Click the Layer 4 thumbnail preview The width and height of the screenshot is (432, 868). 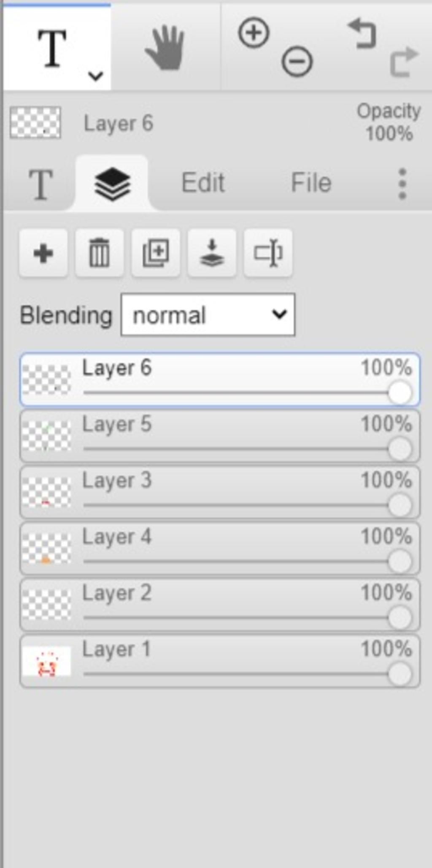46,548
